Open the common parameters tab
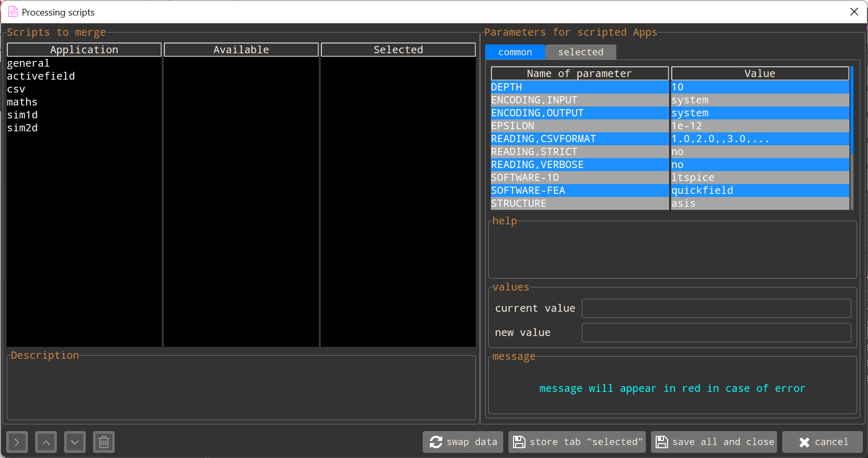This screenshot has height=458, width=868. click(x=515, y=52)
